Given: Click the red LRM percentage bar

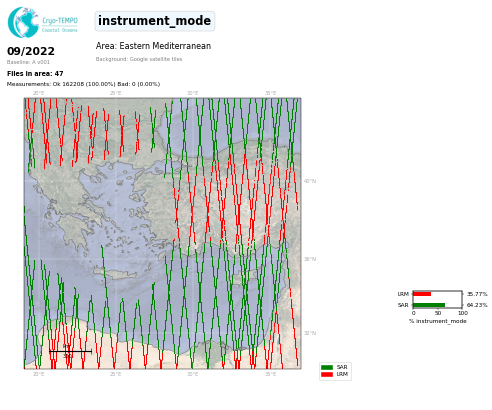Looking at the screenshot, I should pos(422,294).
